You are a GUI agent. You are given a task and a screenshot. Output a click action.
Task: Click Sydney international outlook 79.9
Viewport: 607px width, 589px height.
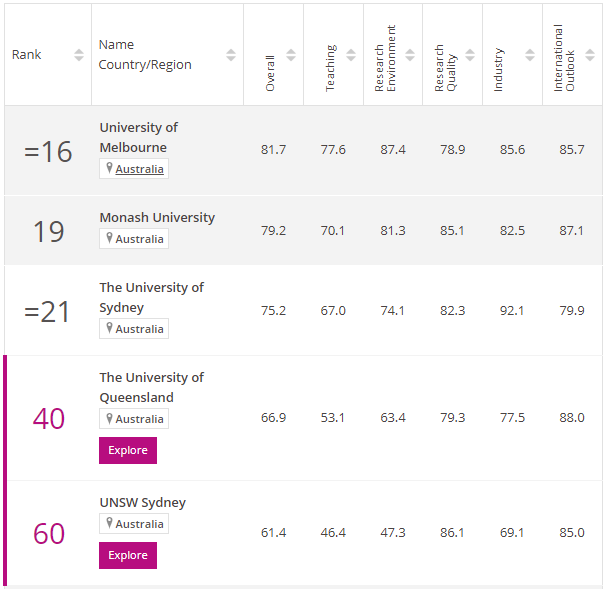572,311
